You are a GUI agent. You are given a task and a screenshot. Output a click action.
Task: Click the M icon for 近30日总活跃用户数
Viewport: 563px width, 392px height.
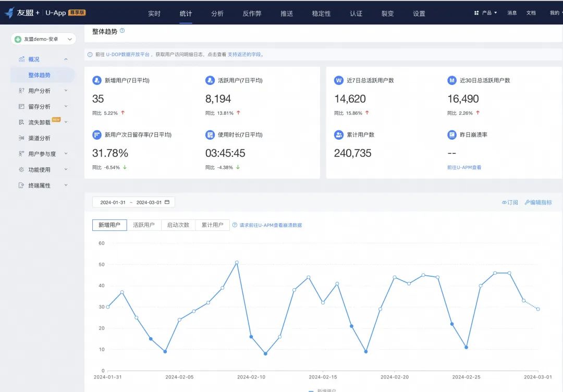click(x=451, y=80)
